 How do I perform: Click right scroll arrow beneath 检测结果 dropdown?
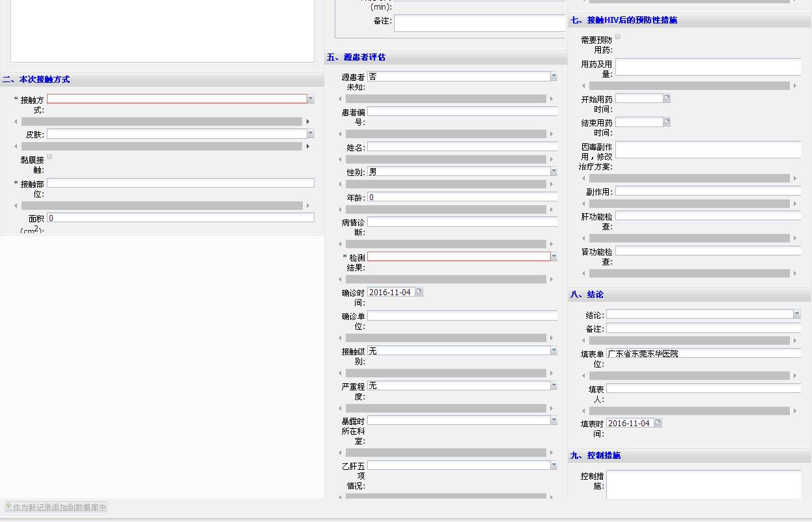(552, 279)
